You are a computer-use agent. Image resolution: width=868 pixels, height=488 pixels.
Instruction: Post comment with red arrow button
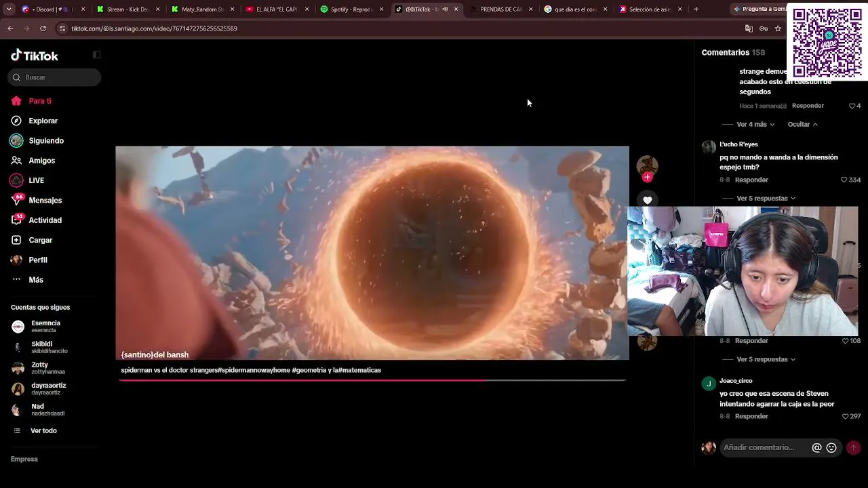tap(853, 447)
